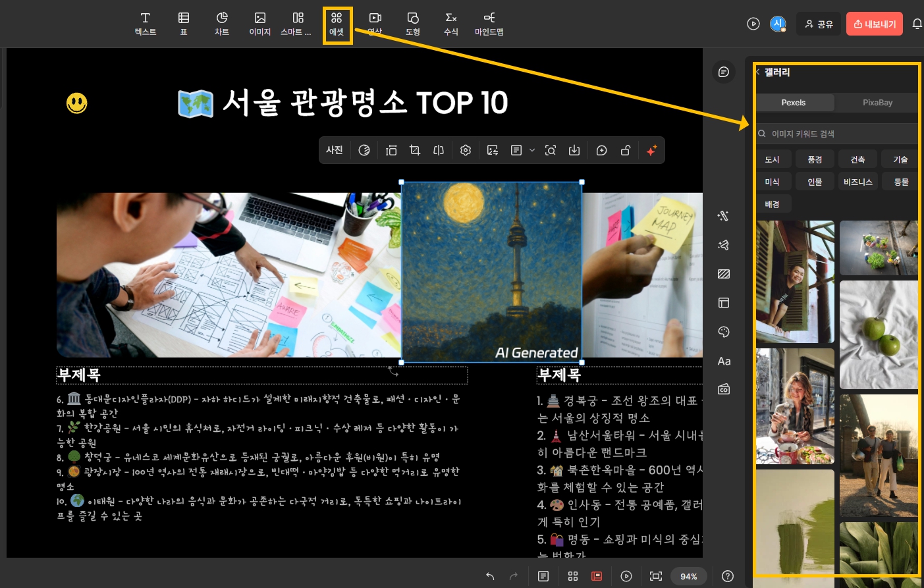Select the Seoul tower AI Generated image

pos(491,273)
